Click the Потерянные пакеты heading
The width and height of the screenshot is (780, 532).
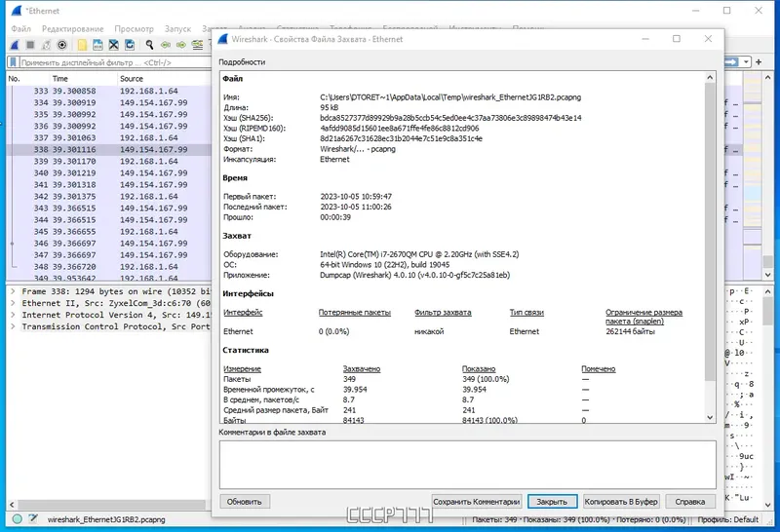(x=355, y=312)
